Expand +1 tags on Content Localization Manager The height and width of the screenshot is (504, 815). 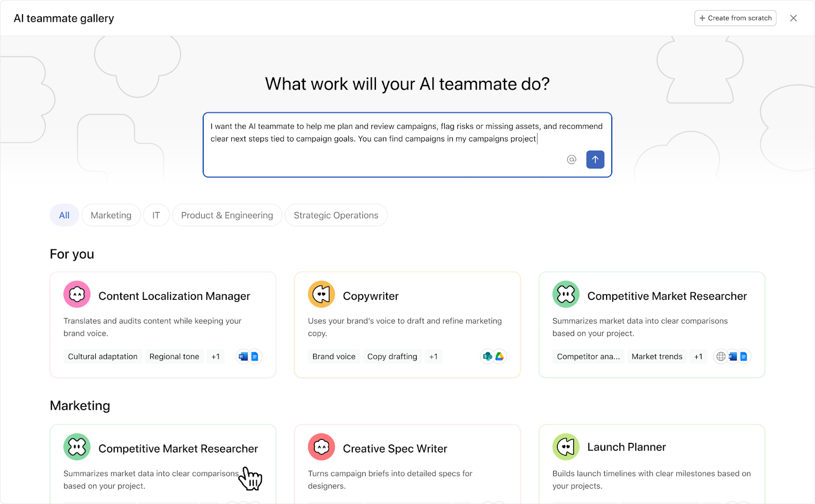coord(215,356)
